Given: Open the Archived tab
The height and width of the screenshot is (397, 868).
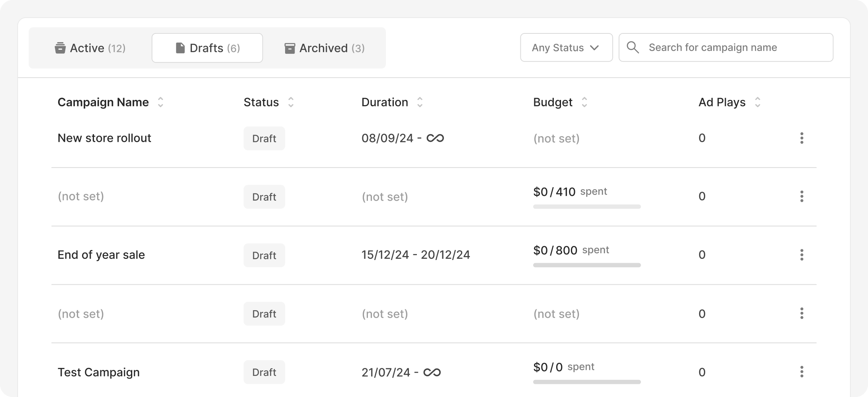Looking at the screenshot, I should click(325, 48).
